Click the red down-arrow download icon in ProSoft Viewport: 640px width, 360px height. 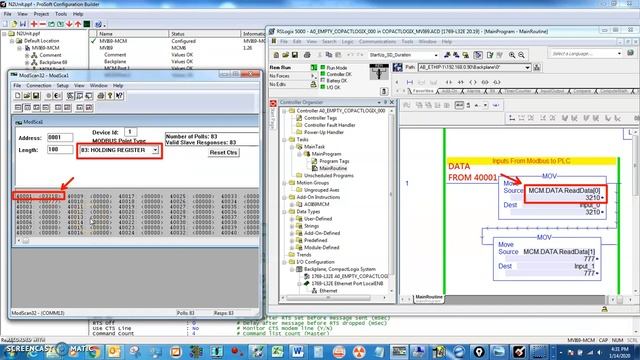click(x=69, y=24)
